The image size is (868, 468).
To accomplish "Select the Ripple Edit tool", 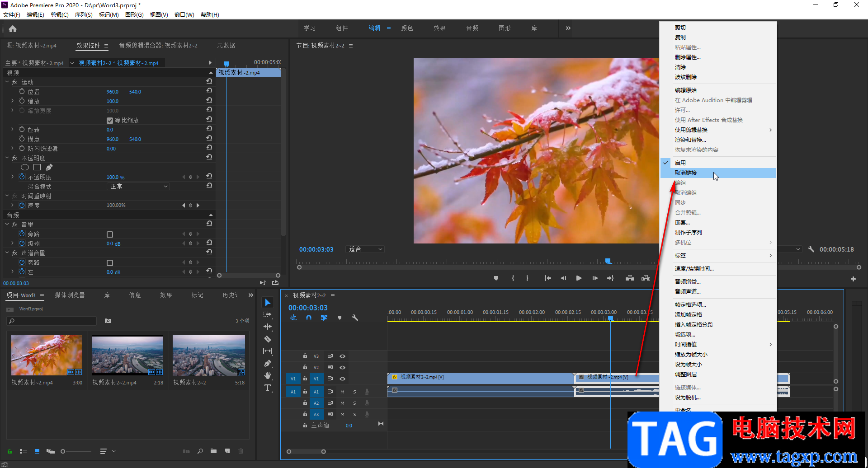I will 268,327.
